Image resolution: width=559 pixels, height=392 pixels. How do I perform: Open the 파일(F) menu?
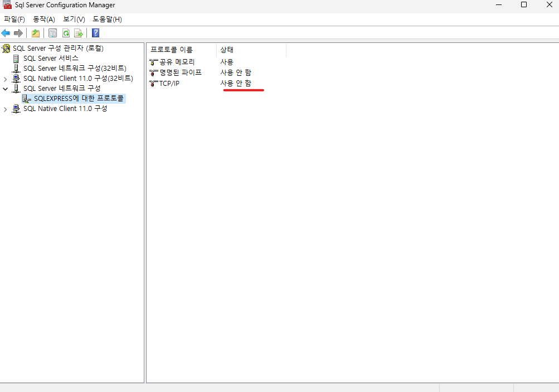click(x=14, y=20)
